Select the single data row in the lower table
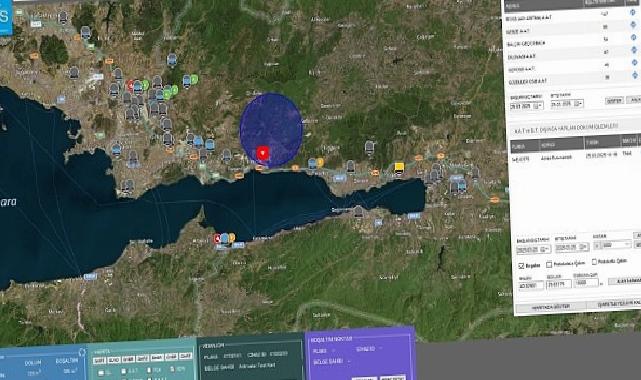 pyautogui.click(x=575, y=156)
